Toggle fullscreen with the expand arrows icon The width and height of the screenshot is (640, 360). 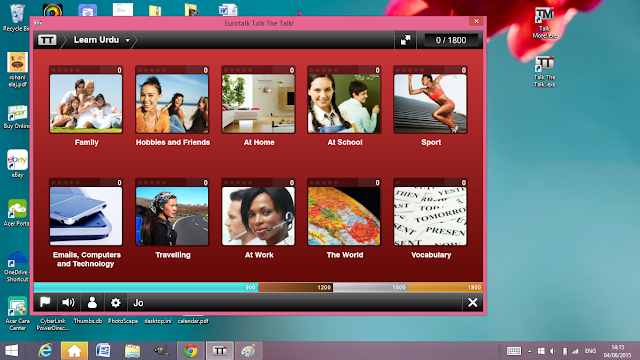point(405,40)
